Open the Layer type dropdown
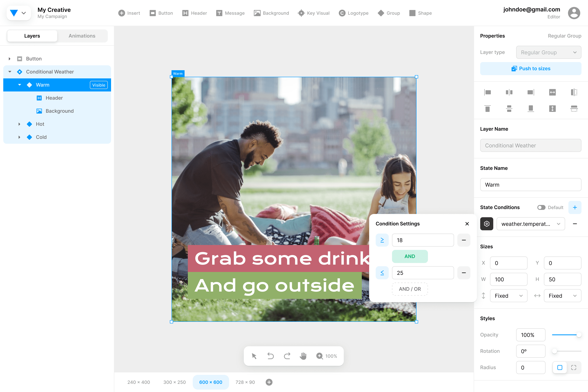The height and width of the screenshot is (392, 588). (549, 52)
